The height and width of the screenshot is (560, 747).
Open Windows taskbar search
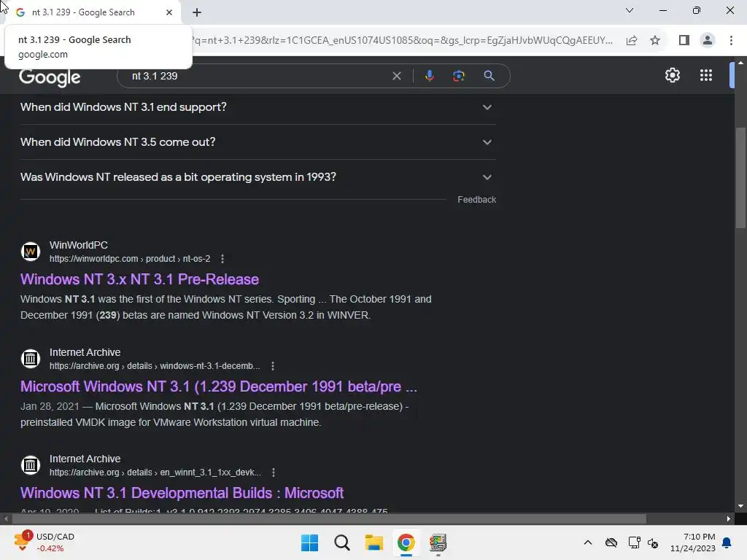341,542
